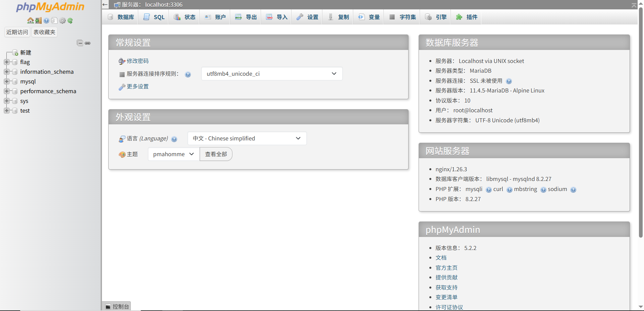The height and width of the screenshot is (311, 644).
Task: Click the log out door icon
Action: pyautogui.click(x=39, y=20)
